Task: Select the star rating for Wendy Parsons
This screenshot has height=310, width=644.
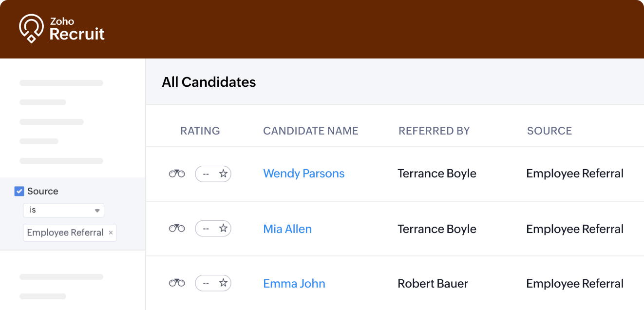Action: tap(223, 174)
